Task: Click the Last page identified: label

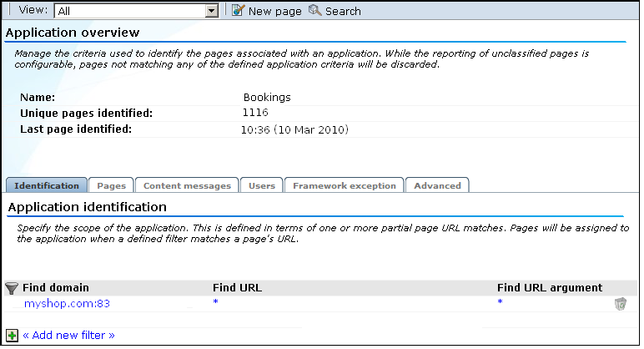Action: point(76,129)
